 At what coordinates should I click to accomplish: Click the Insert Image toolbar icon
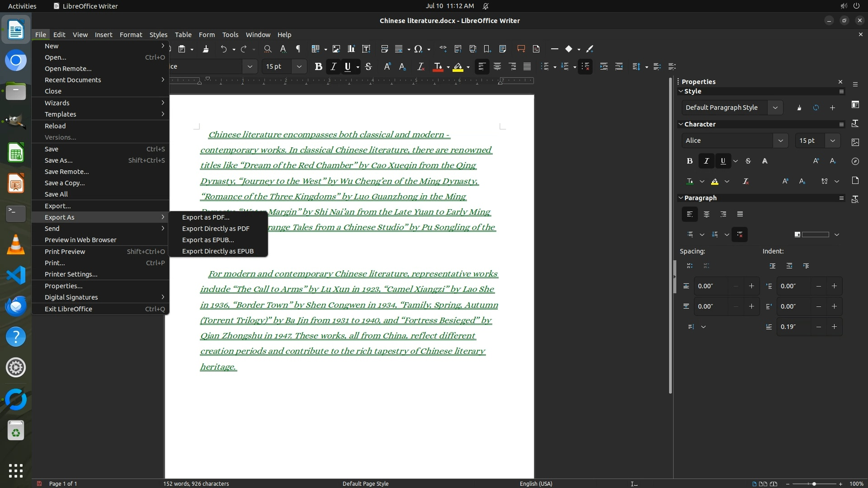click(x=336, y=49)
